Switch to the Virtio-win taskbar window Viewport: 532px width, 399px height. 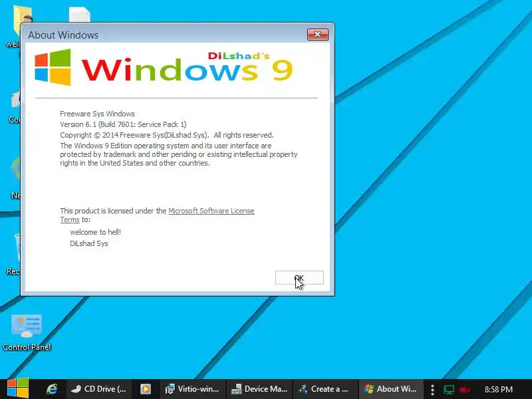pos(192,389)
